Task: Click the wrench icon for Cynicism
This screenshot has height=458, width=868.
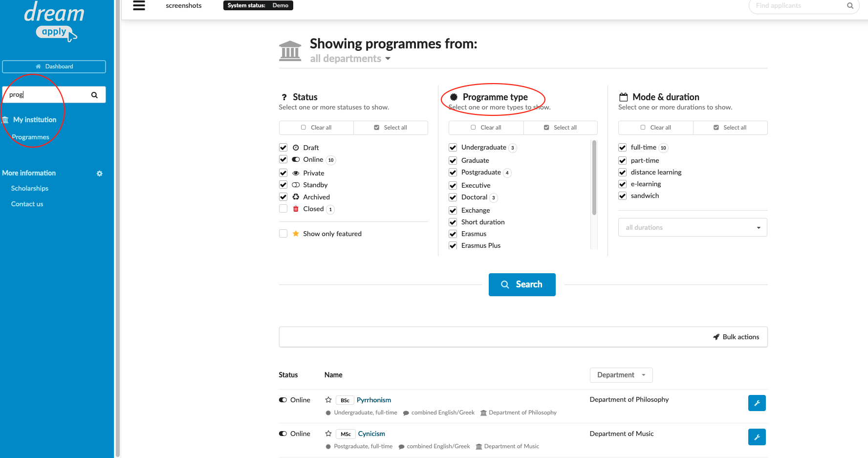Action: (757, 437)
